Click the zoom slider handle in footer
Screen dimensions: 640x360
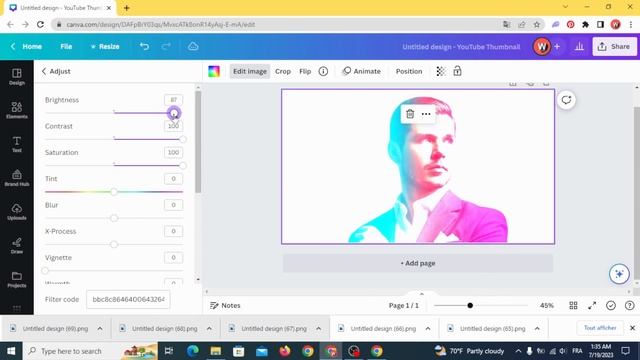[470, 305]
